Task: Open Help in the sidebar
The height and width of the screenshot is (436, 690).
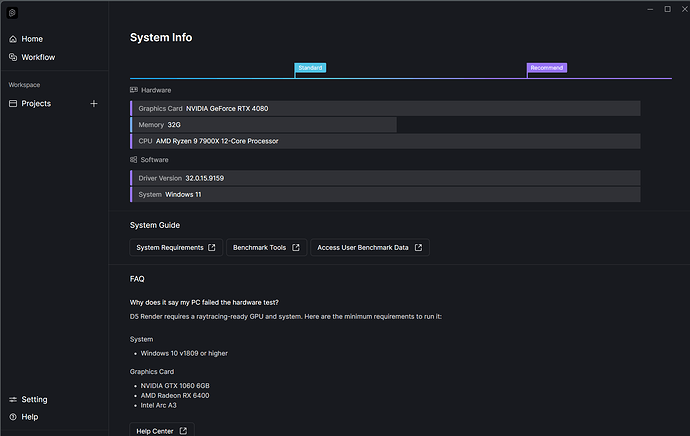Action: pyautogui.click(x=29, y=416)
